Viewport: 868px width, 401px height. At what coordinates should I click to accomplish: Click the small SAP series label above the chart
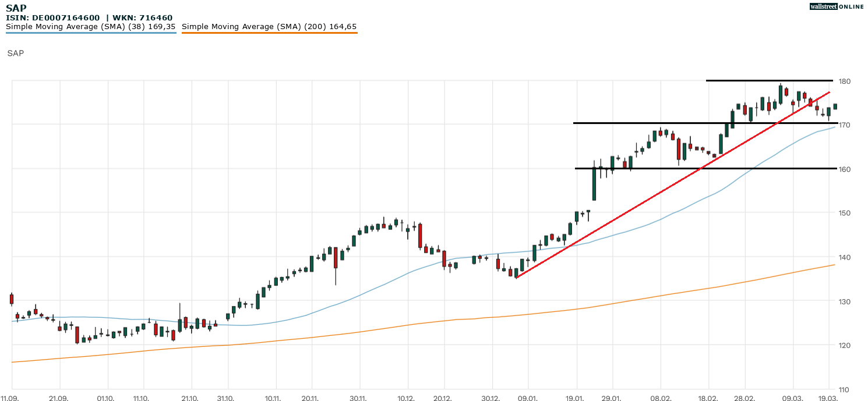[x=16, y=53]
